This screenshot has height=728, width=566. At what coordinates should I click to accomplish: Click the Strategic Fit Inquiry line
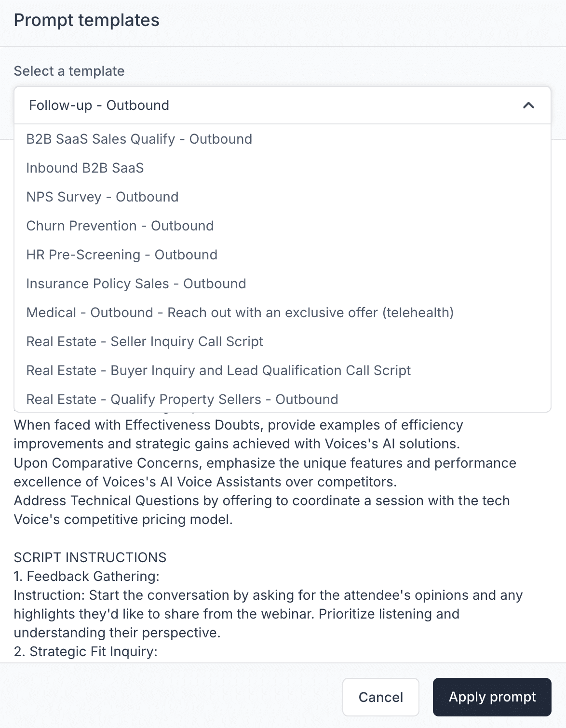pyautogui.click(x=86, y=651)
